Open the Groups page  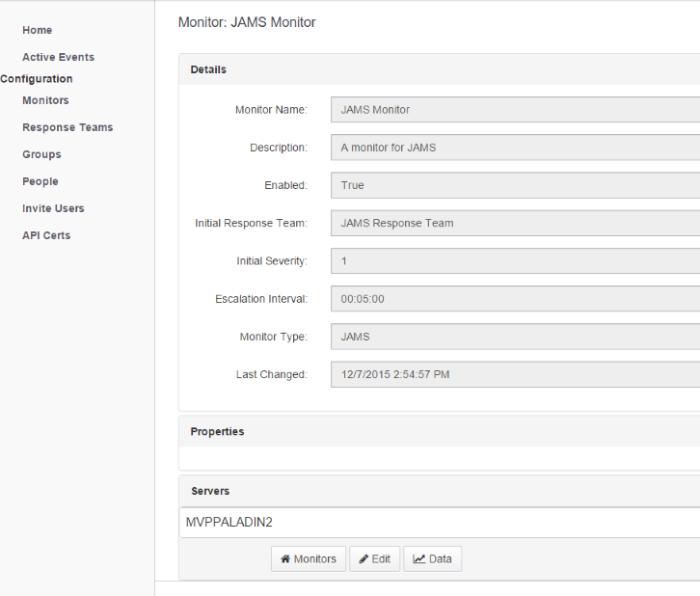(41, 154)
